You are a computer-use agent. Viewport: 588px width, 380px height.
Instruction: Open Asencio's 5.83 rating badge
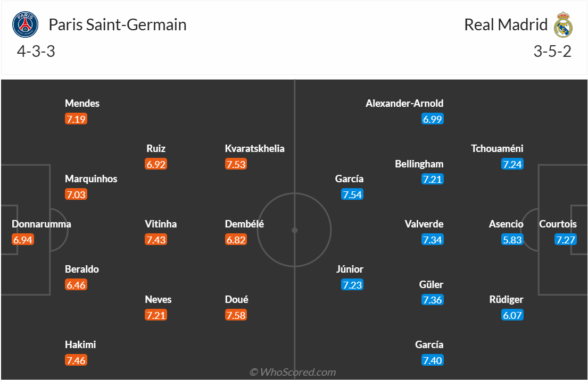point(512,239)
